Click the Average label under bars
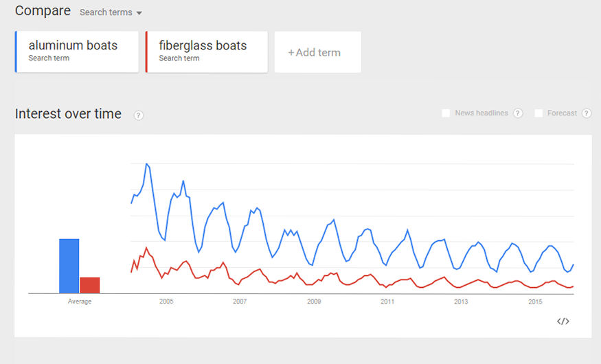The height and width of the screenshot is (364, 601). [80, 302]
